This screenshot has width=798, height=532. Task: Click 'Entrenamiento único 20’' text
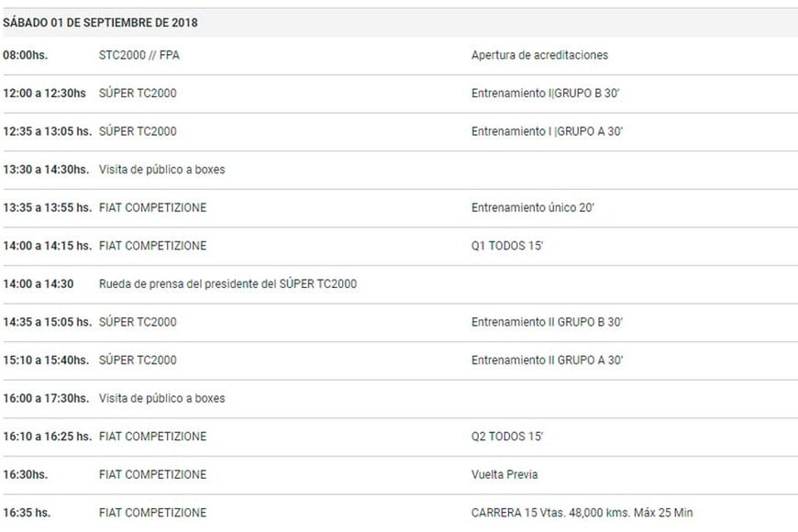(x=533, y=207)
